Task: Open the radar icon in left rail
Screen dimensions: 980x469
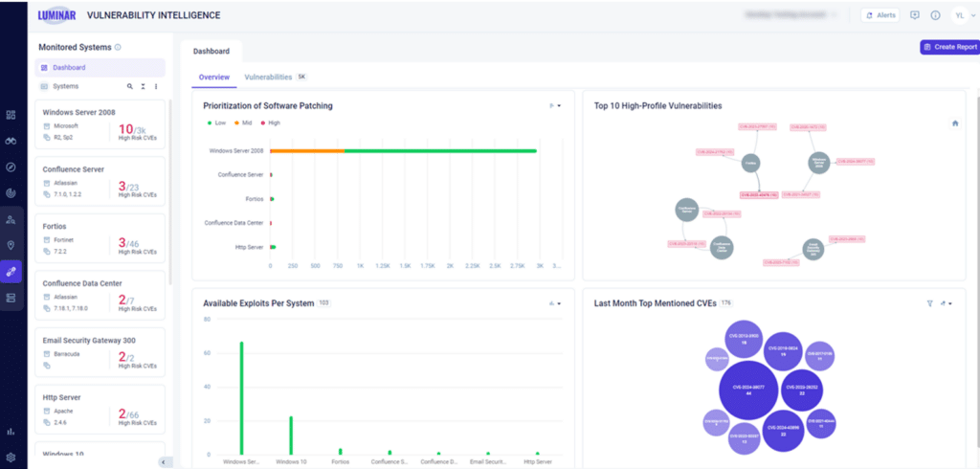Action: 11,192
